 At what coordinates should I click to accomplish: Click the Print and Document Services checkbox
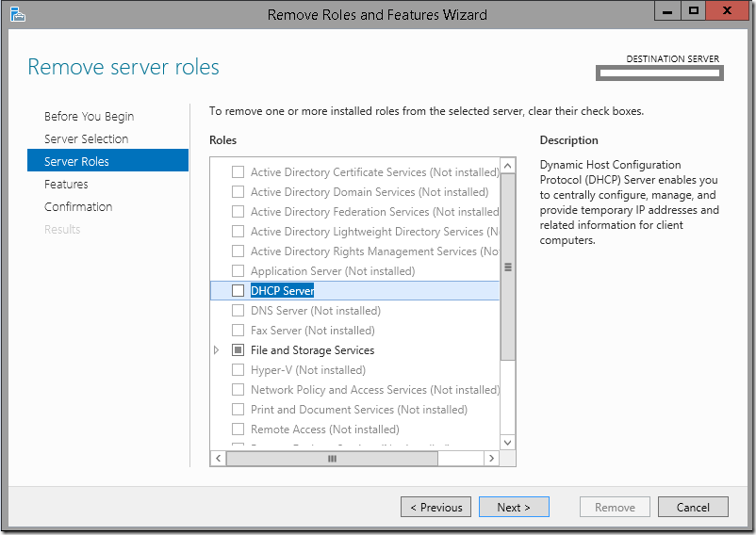tap(238, 409)
